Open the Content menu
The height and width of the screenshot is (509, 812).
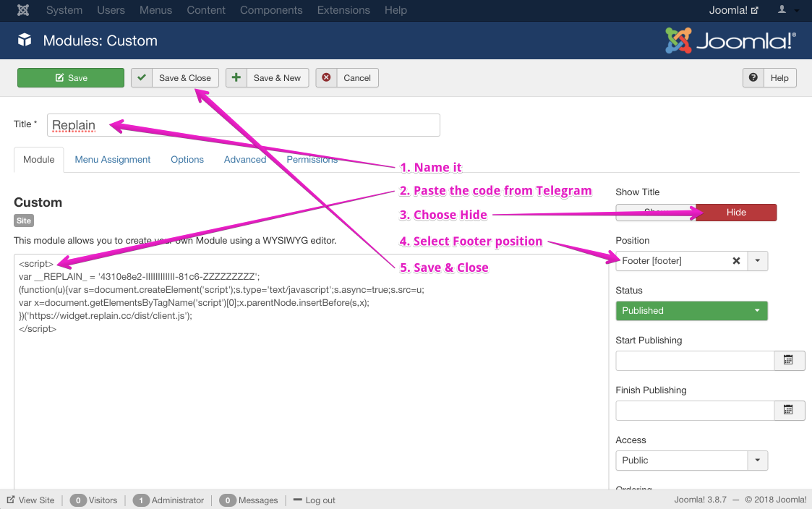(206, 10)
